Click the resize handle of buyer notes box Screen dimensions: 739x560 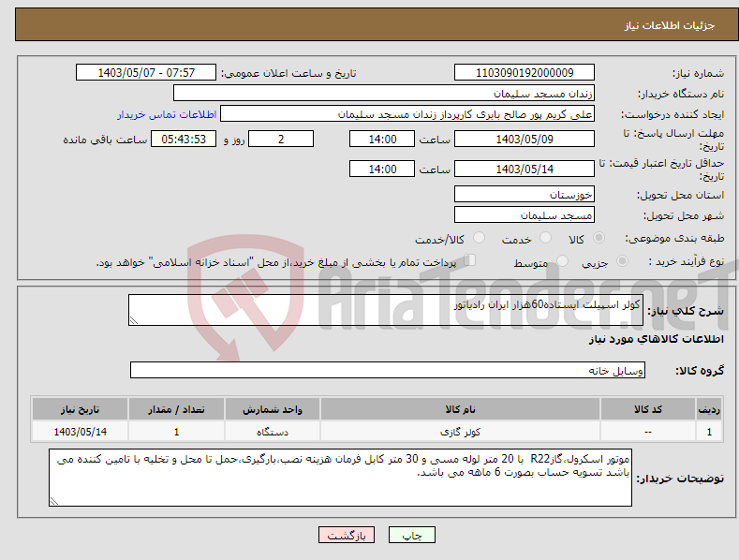pyautogui.click(x=54, y=502)
